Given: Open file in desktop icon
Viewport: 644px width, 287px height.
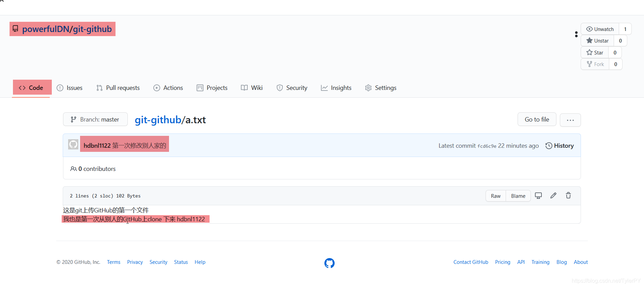Looking at the screenshot, I should coord(538,196).
